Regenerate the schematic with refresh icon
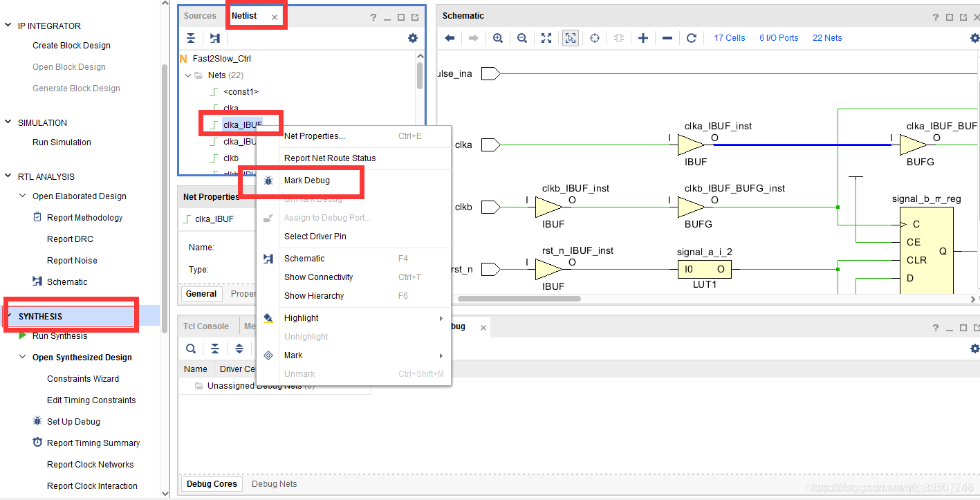 [x=692, y=38]
